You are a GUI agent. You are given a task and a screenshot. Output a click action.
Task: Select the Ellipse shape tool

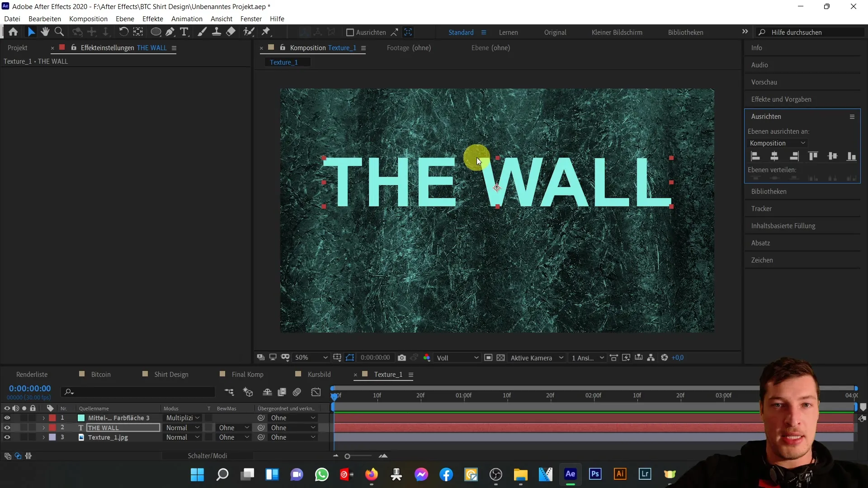click(x=156, y=32)
